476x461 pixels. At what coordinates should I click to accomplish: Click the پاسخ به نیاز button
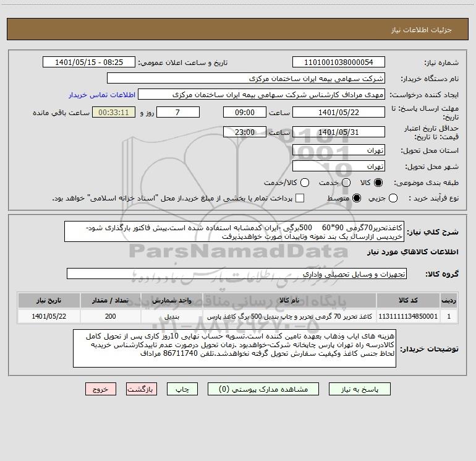pos(360,389)
